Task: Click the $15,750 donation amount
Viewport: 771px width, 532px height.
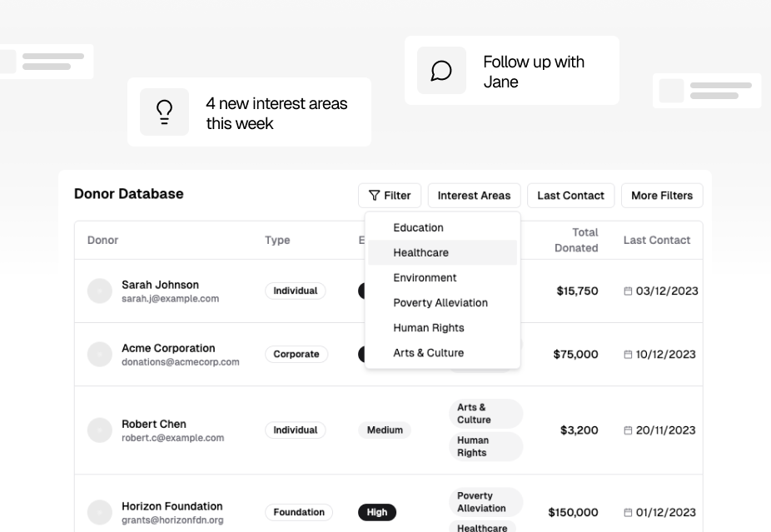Action: coord(577,291)
